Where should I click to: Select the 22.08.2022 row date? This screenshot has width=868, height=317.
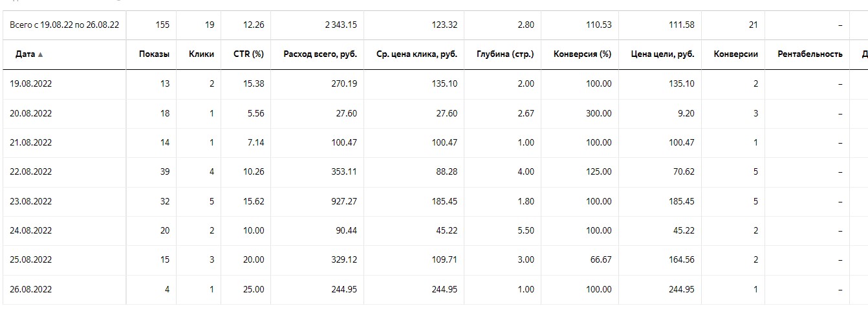31,172
